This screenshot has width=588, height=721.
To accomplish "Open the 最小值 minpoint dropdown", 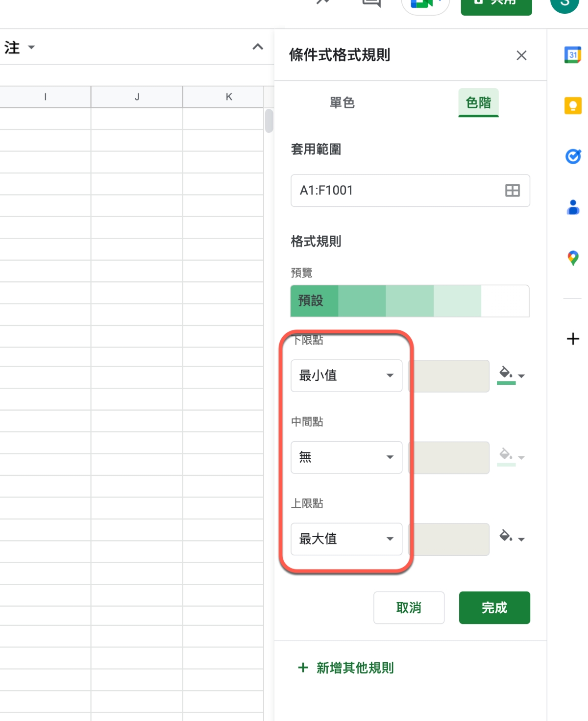I will click(346, 376).
